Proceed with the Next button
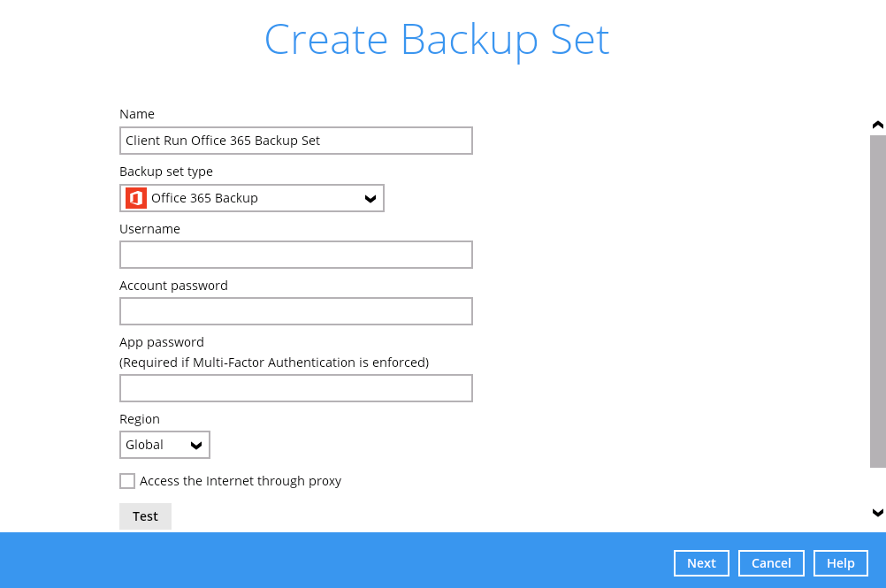The height and width of the screenshot is (588, 886). pos(701,563)
